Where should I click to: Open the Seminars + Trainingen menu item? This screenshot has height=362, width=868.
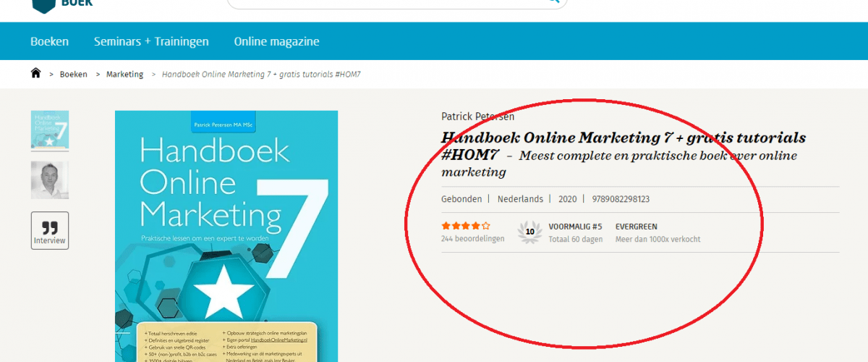[151, 41]
